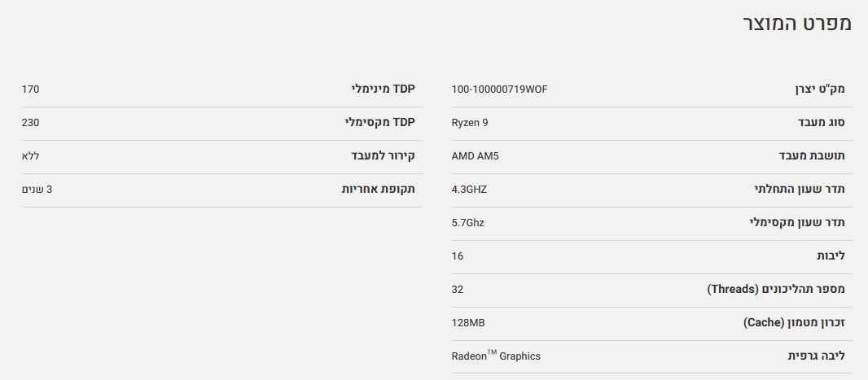Click the 'מספר תהליכונים (Threads)' label
868x380 pixels.
click(x=775, y=289)
